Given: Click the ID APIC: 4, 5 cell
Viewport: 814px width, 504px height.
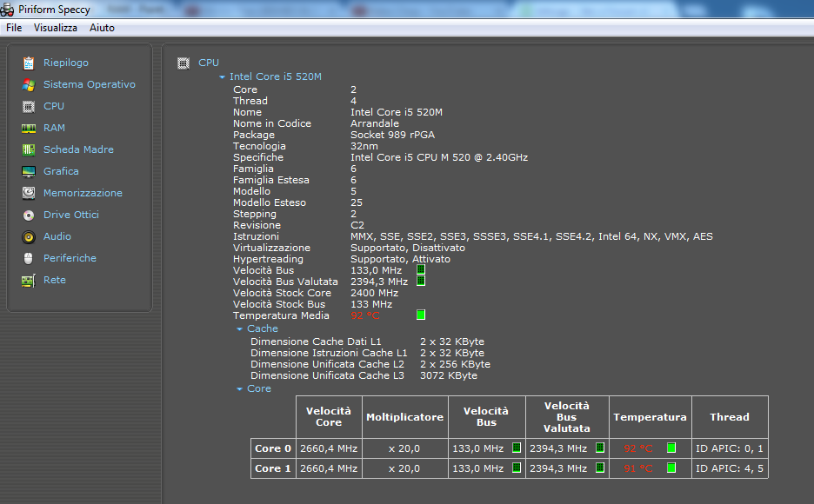Looking at the screenshot, I should [730, 468].
